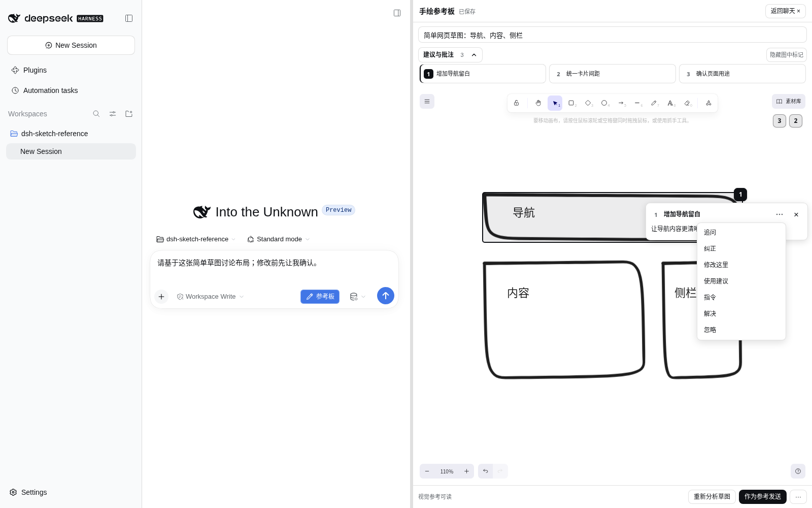Click 隐藏图中标记 to hide markers

(x=786, y=55)
